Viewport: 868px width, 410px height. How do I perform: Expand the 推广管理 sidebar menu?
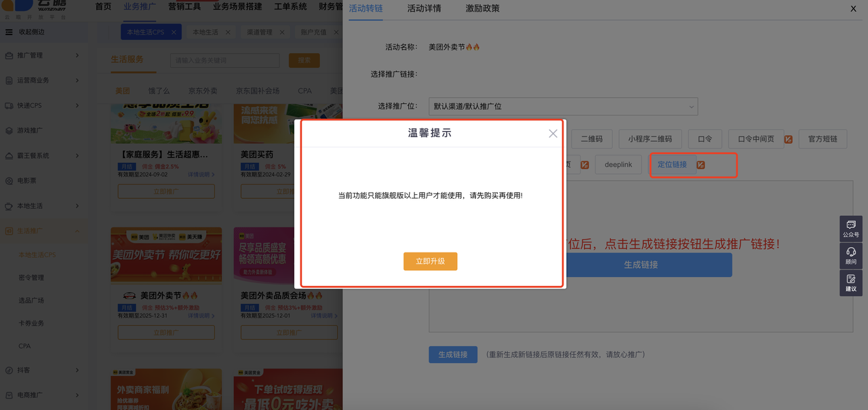pos(77,55)
